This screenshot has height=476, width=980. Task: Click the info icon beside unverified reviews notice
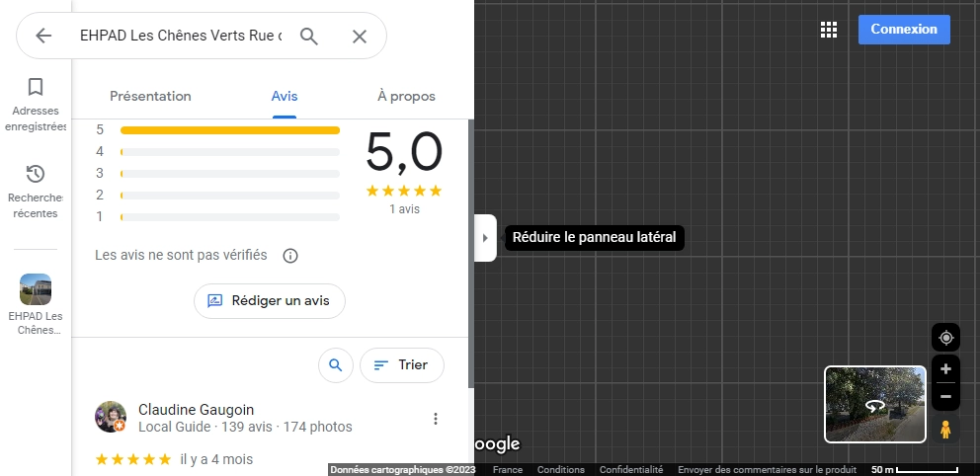point(290,256)
